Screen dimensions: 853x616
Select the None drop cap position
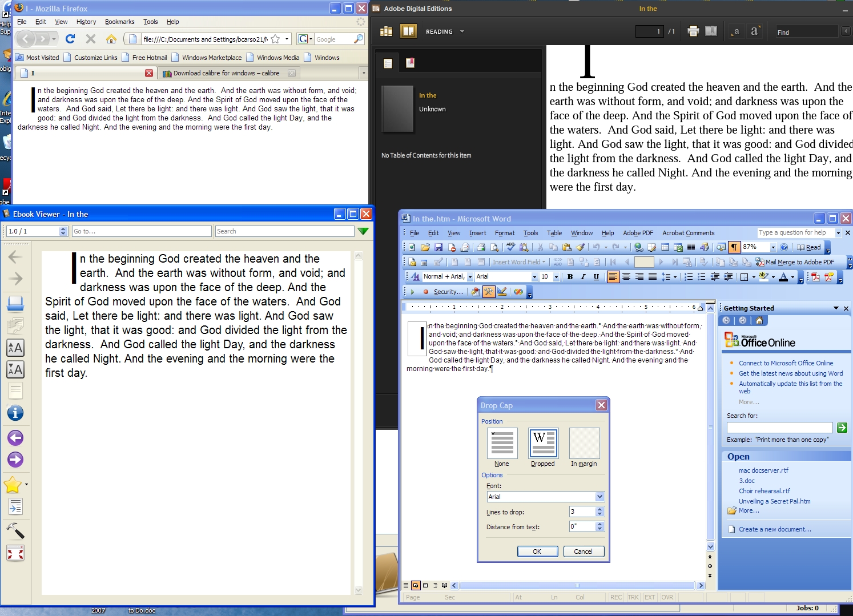502,443
